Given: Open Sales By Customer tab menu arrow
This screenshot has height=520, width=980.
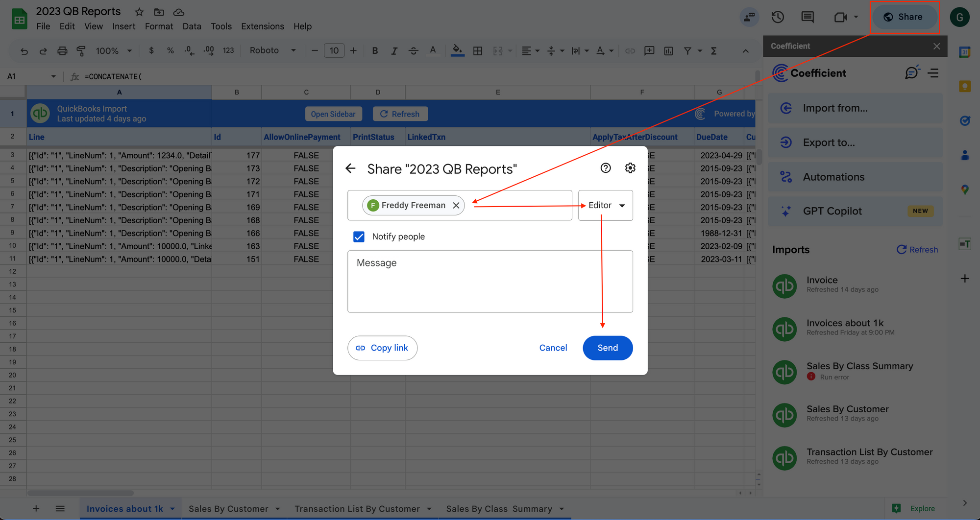Looking at the screenshot, I should point(278,509).
